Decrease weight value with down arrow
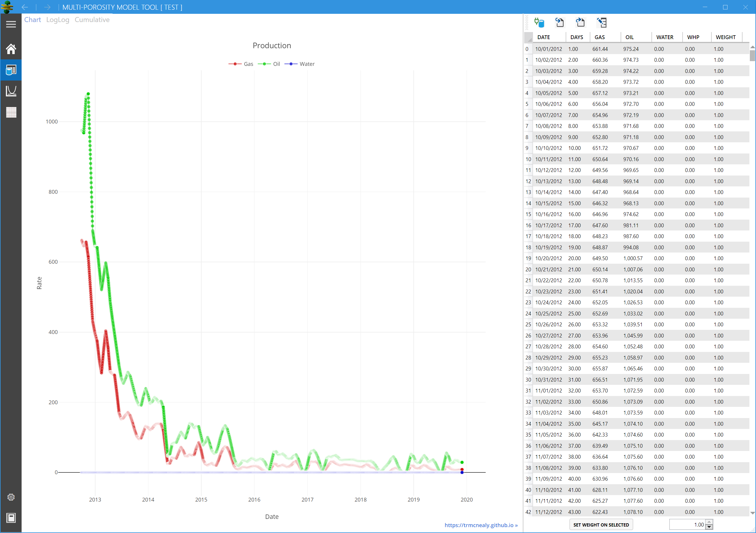 click(709, 527)
